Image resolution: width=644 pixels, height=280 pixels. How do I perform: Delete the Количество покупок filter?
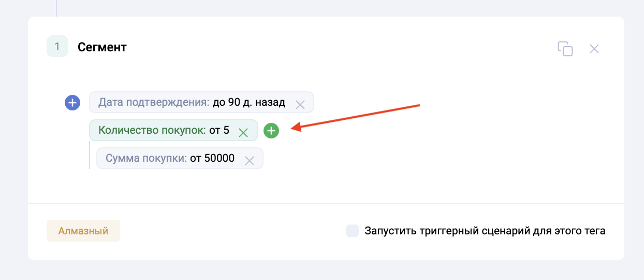243,132
